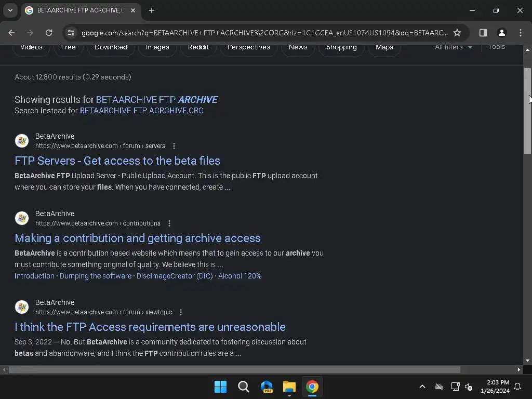This screenshot has height=399, width=532.
Task: Click the horizontal scrollbar thumb
Action: 234,369
